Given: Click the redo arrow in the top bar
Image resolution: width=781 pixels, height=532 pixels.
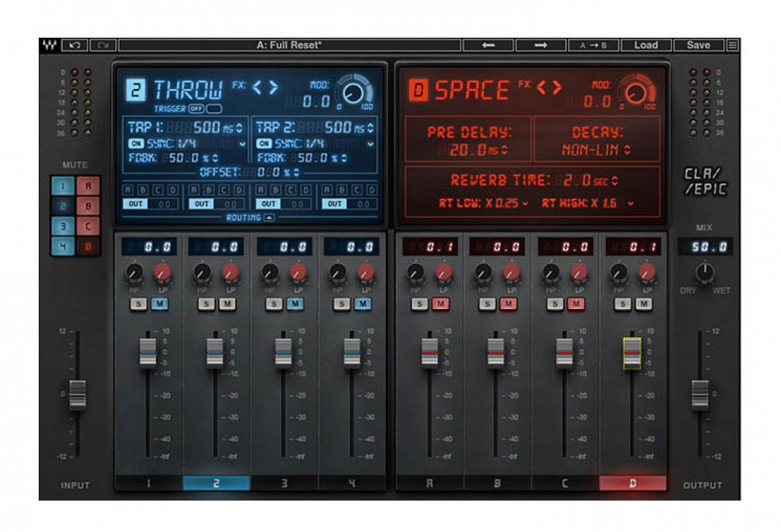Looking at the screenshot, I should [x=102, y=46].
